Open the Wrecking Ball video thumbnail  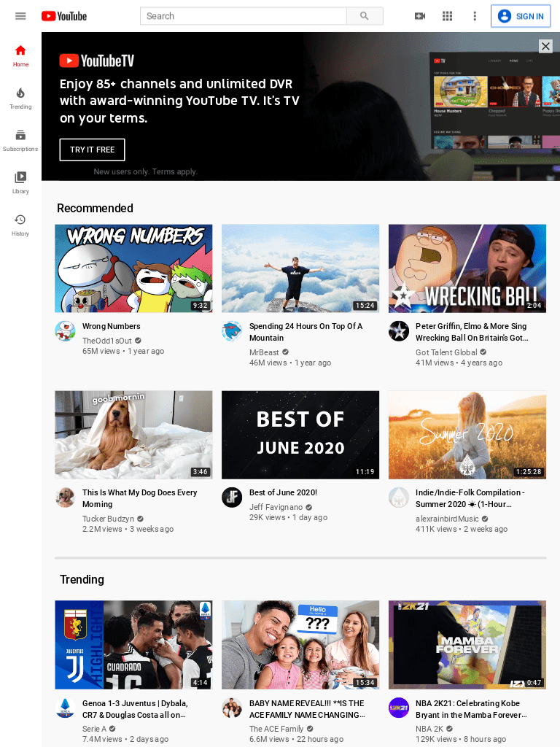[467, 268]
